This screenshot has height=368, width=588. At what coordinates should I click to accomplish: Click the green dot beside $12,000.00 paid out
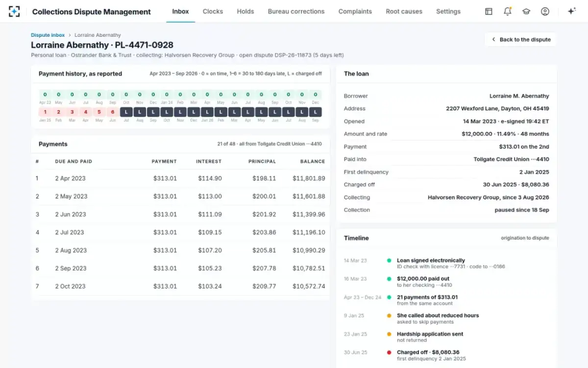point(389,279)
